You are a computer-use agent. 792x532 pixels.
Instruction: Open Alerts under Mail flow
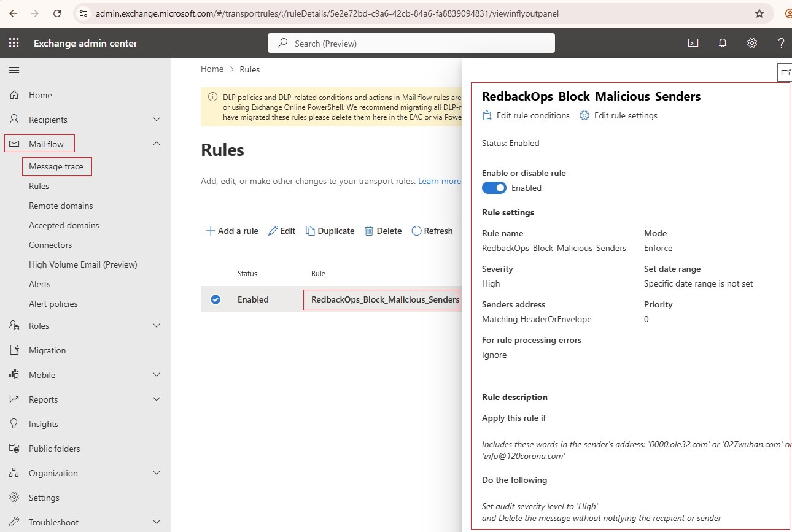pos(40,284)
